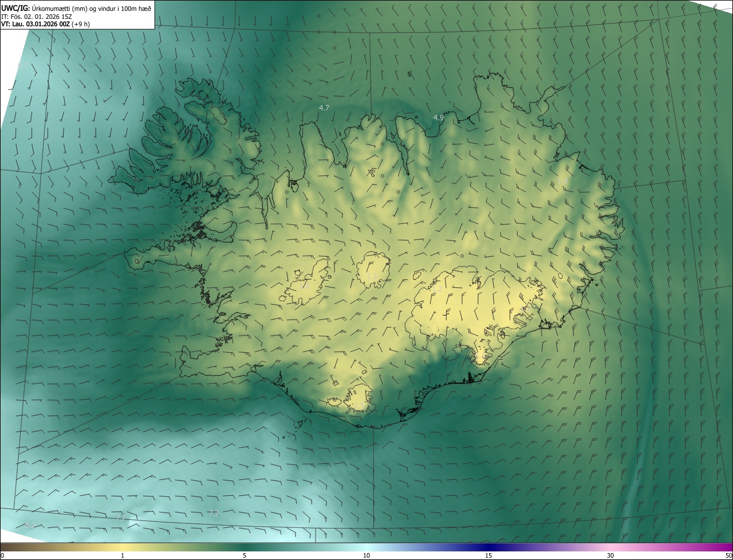This screenshot has width=733, height=560.
Task: Click the 1.3 label on Hofsjökull glacier
Action: [x=372, y=277]
